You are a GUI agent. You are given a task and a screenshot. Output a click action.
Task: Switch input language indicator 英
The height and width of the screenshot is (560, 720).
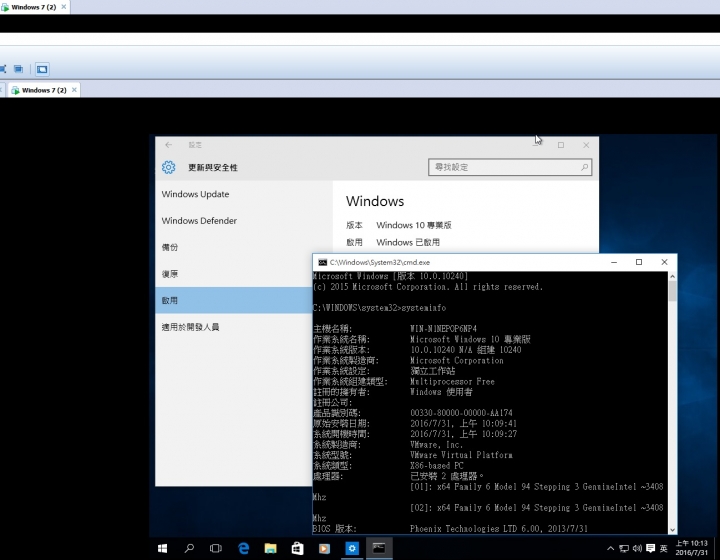[664, 549]
